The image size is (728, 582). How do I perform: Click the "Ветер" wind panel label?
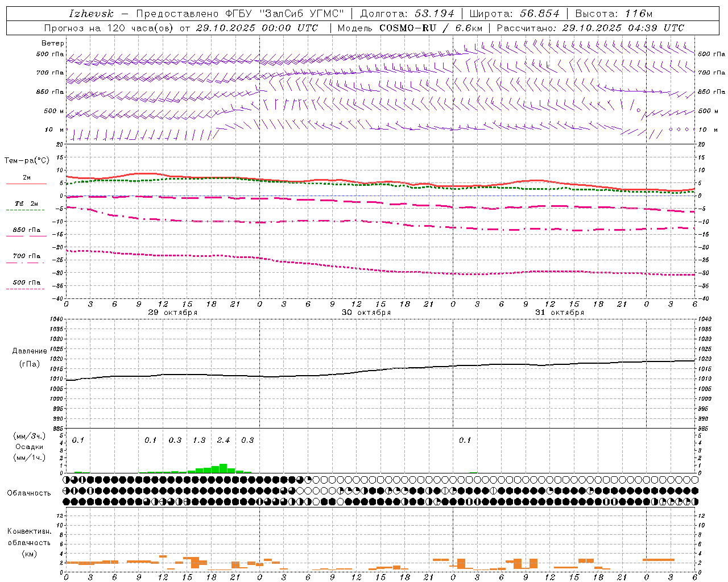click(x=53, y=43)
